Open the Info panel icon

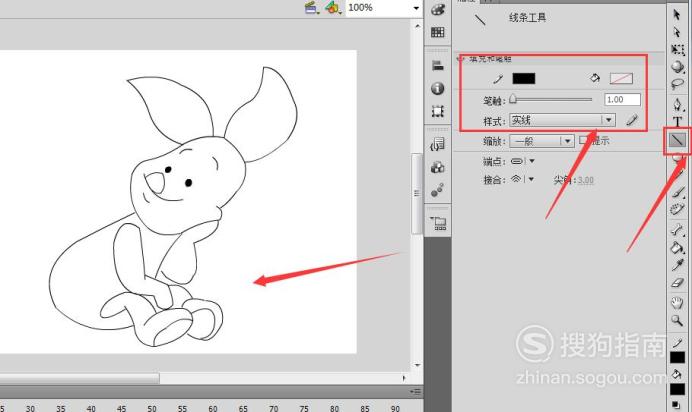pyautogui.click(x=437, y=88)
